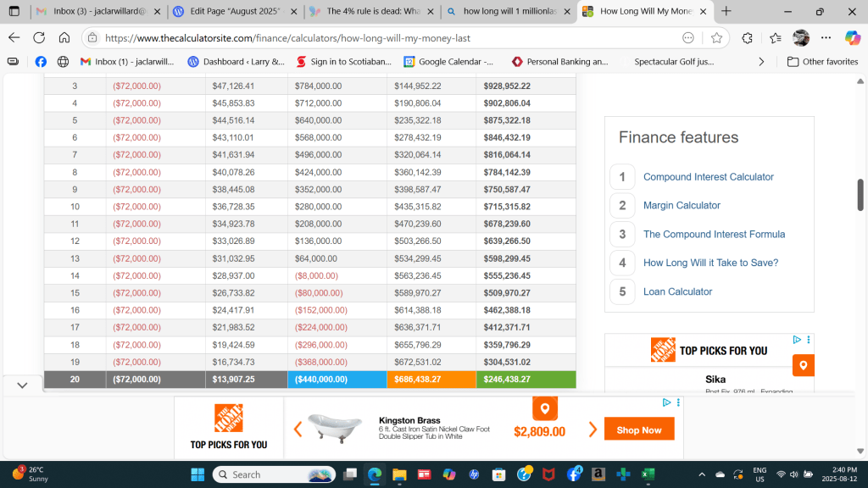Open the Copilot sidebar icon
Image resolution: width=868 pixels, height=488 pixels.
pos(853,38)
